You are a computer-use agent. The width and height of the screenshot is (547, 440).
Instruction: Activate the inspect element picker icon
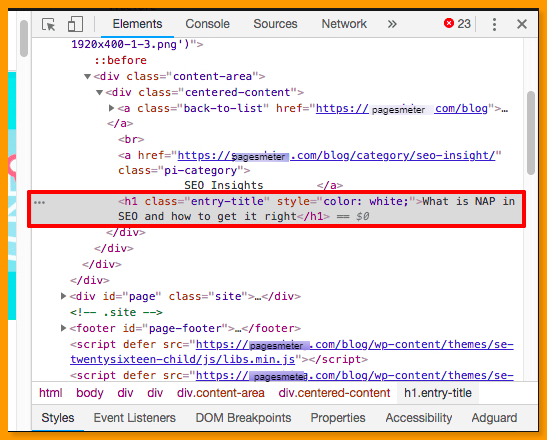tap(48, 24)
